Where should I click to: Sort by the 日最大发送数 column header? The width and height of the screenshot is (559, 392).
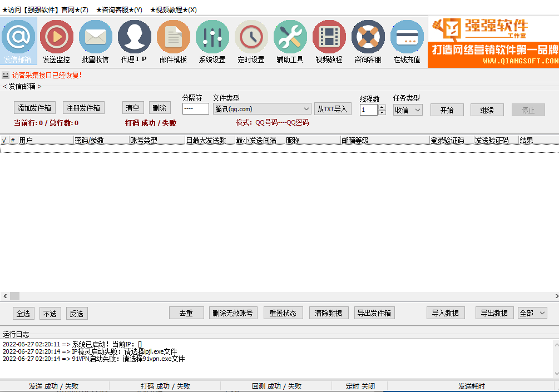pyautogui.click(x=210, y=140)
